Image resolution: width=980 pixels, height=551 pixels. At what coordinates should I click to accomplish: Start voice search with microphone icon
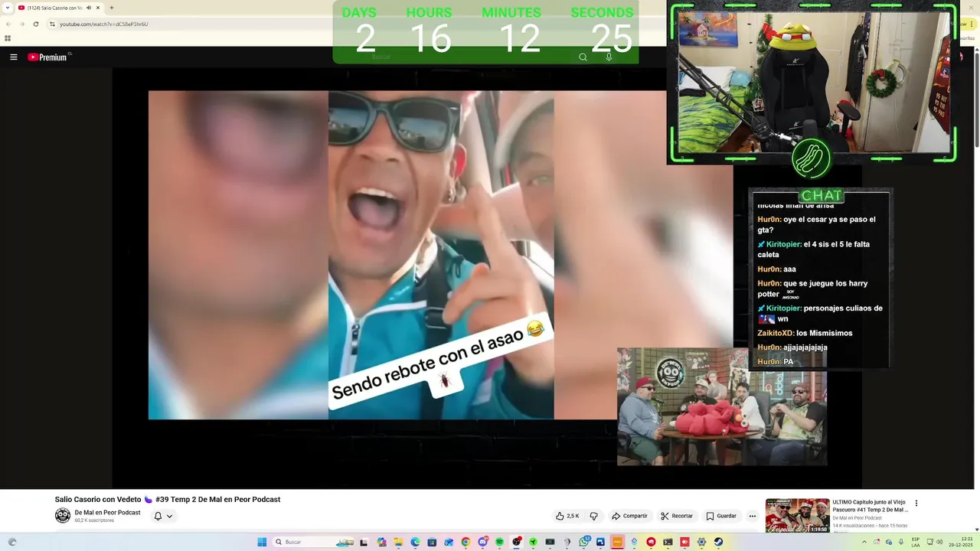click(x=609, y=57)
